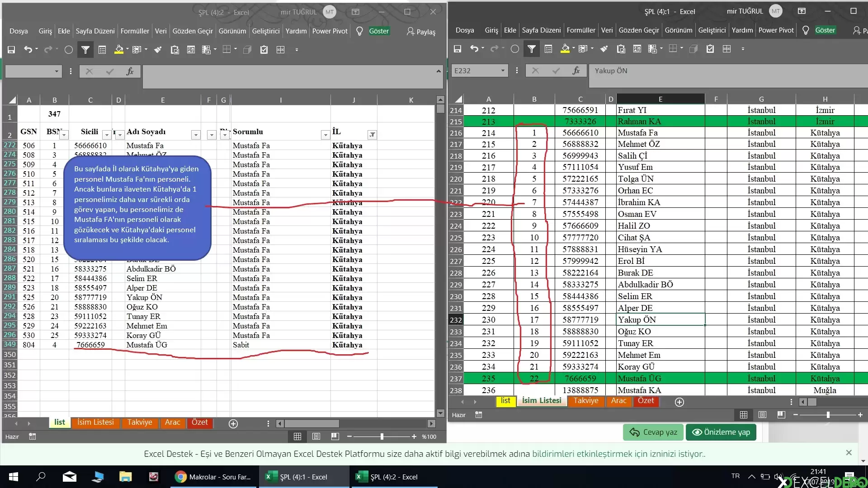Select Takviye sheet tab in right window
This screenshot has height=488, width=868.
pos(586,401)
